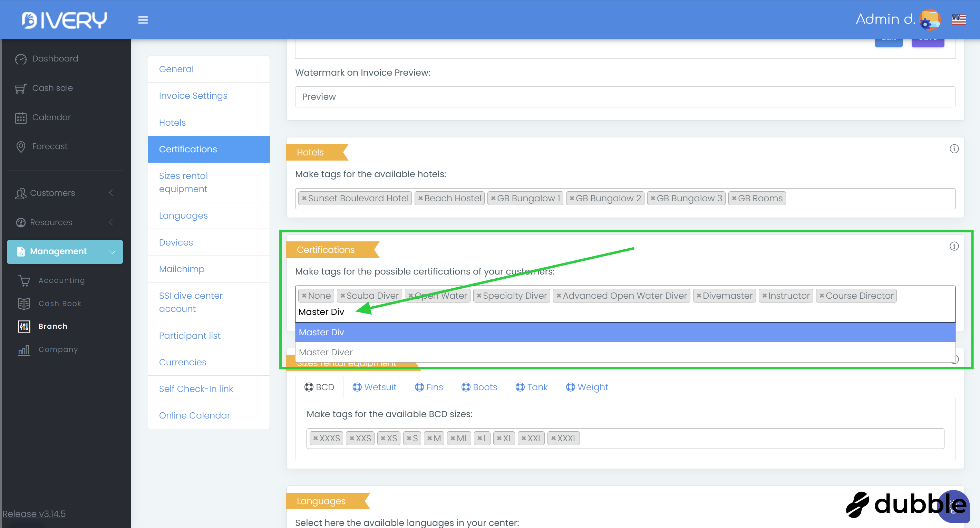Click the Watermark Preview input field
980x528 pixels.
click(625, 97)
